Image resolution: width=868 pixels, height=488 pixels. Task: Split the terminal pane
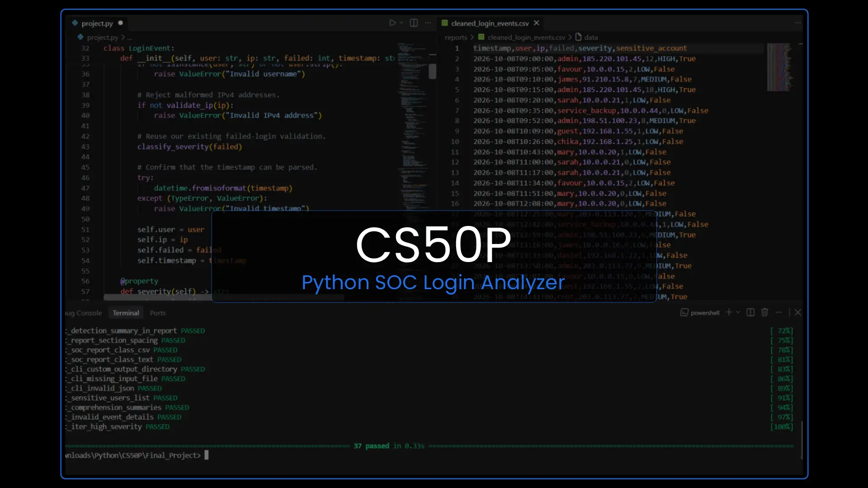[750, 312]
